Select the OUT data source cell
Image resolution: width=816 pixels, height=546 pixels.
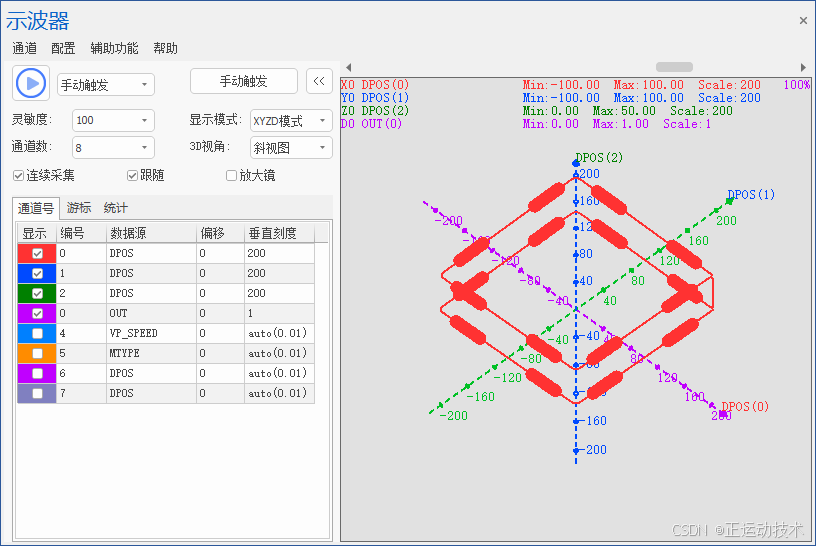(151, 313)
